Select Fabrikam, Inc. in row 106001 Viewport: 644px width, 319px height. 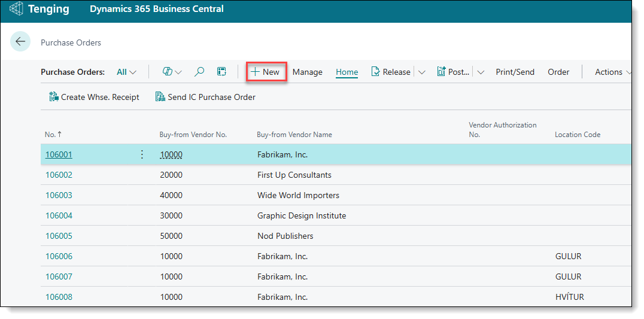click(282, 154)
